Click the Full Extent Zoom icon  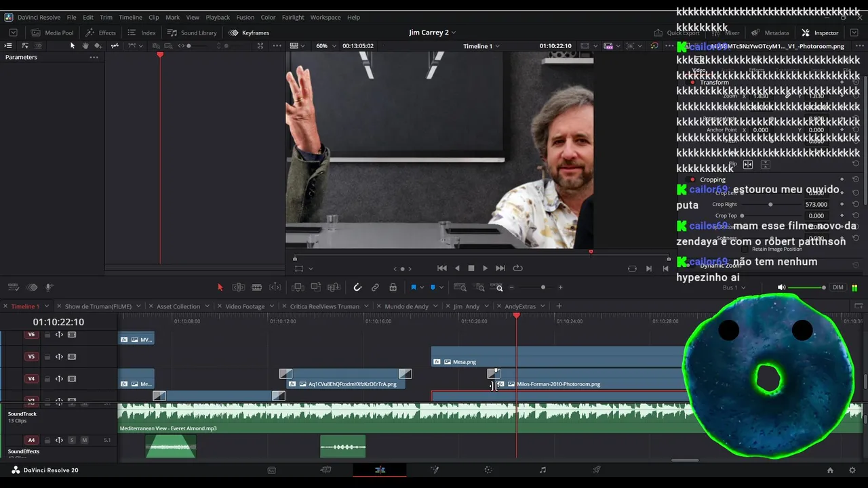(x=460, y=287)
